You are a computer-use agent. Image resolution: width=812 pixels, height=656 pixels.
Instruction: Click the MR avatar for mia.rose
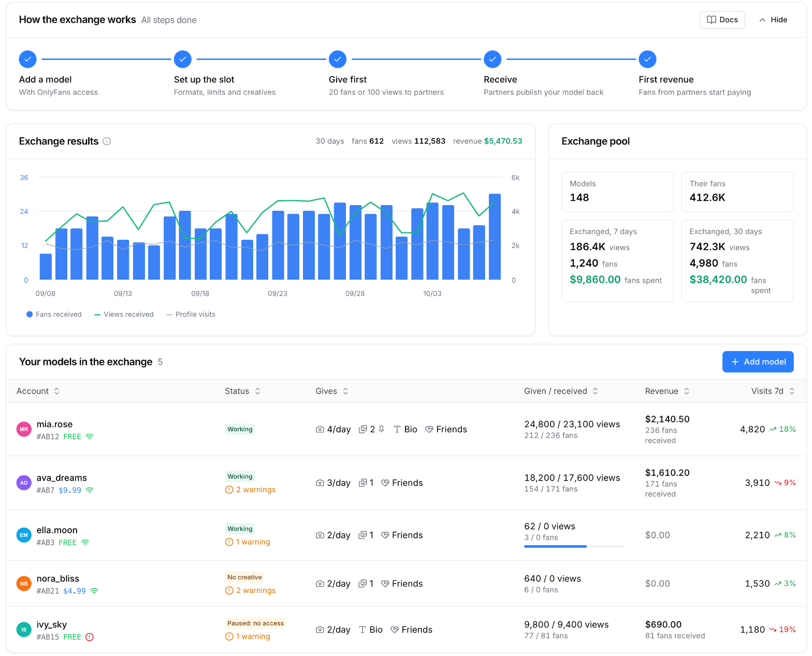(x=24, y=429)
